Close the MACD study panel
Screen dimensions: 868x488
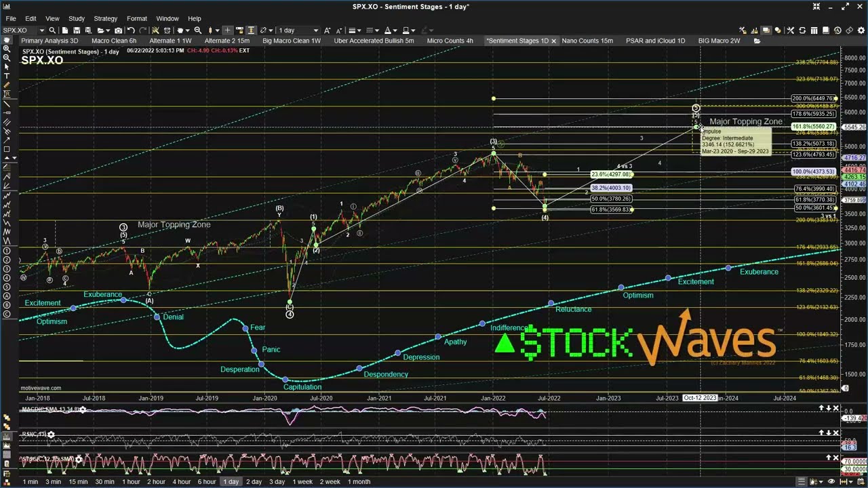click(836, 409)
